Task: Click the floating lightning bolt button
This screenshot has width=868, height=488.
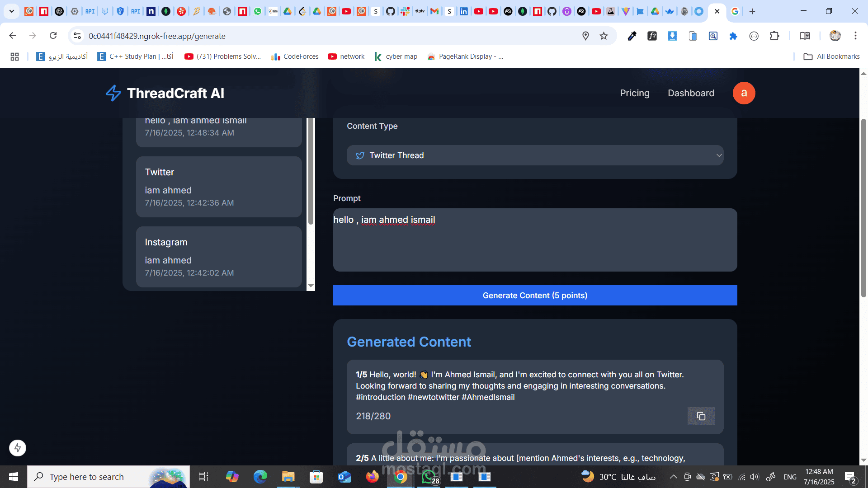Action: pyautogui.click(x=18, y=448)
